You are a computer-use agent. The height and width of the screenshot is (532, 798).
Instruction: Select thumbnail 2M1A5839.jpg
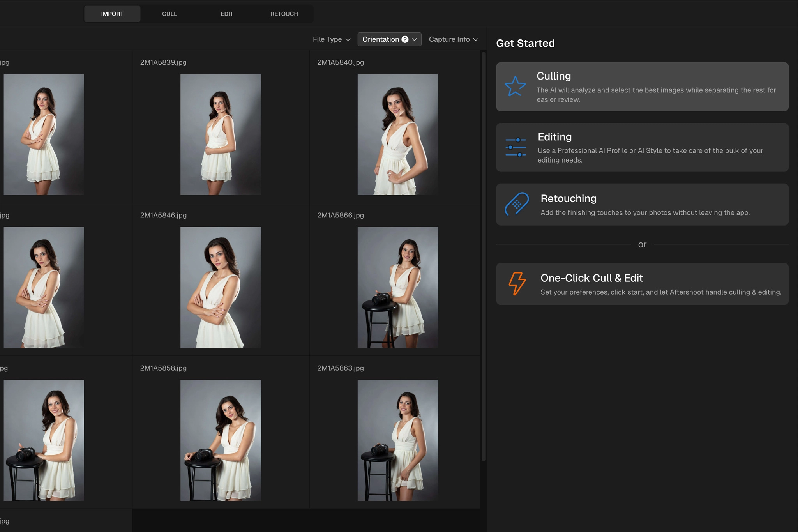[x=221, y=134]
